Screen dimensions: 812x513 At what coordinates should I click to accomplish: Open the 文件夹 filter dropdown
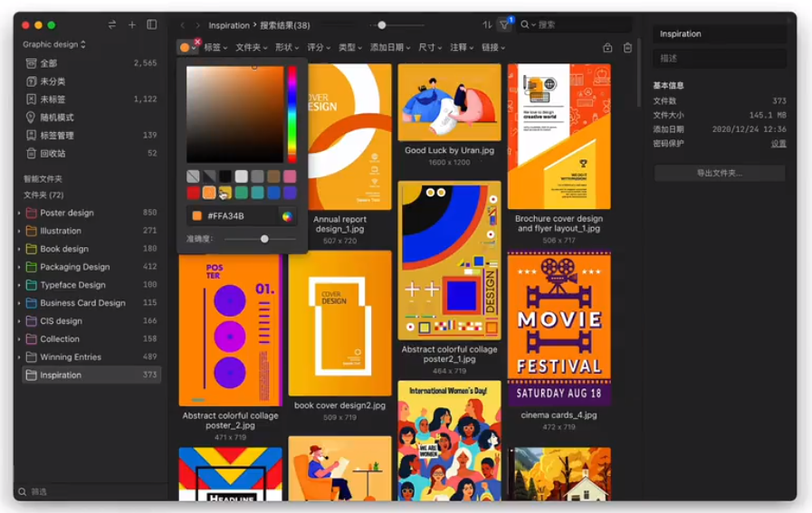pos(252,48)
